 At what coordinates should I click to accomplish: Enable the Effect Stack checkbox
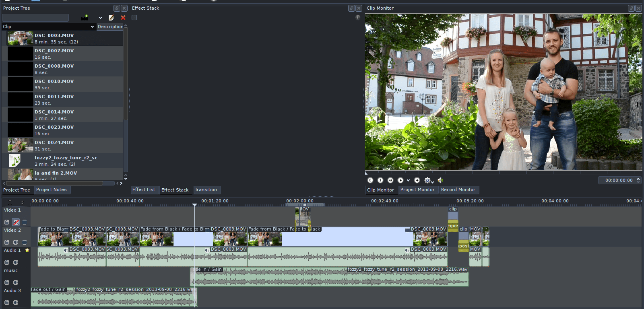(x=134, y=18)
